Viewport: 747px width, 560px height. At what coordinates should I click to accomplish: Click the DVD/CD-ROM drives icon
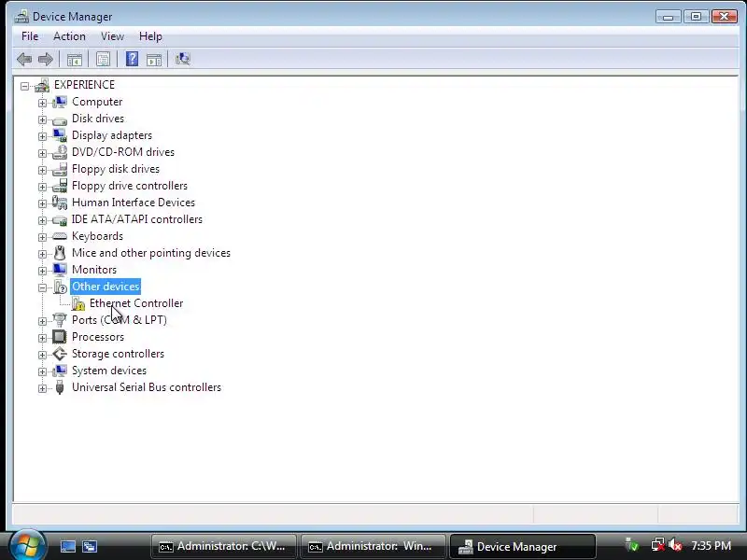tap(60, 152)
